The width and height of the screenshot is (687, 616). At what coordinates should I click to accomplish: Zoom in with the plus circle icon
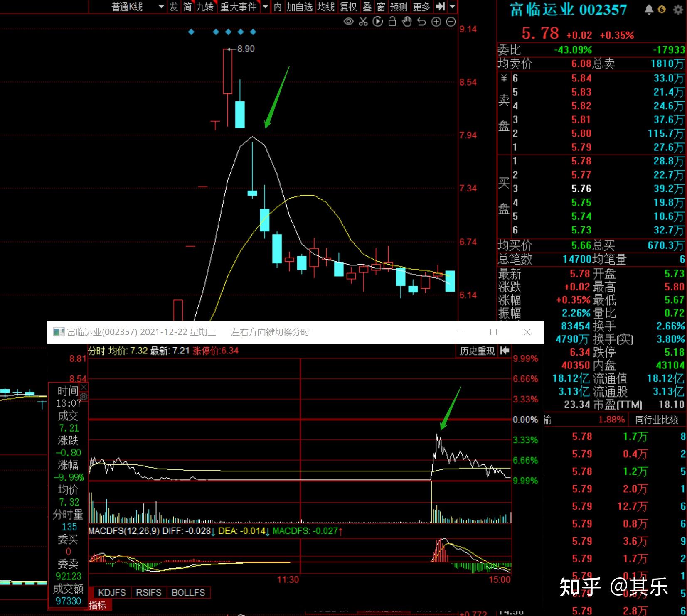[436, 22]
